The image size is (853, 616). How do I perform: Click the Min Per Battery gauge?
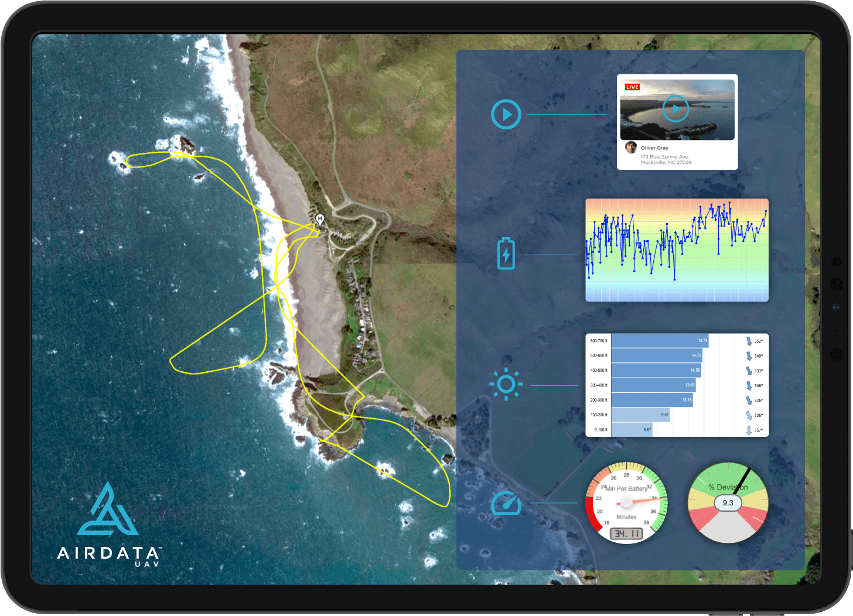pos(626,502)
